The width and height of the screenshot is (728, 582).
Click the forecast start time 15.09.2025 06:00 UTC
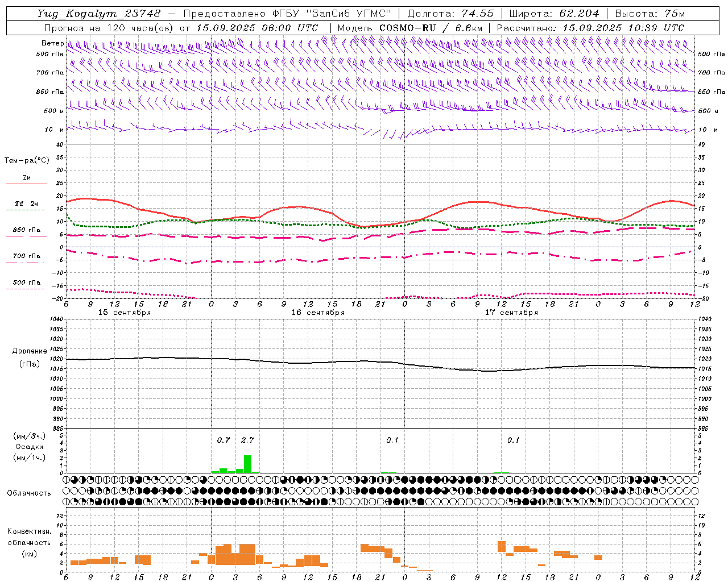point(257,28)
